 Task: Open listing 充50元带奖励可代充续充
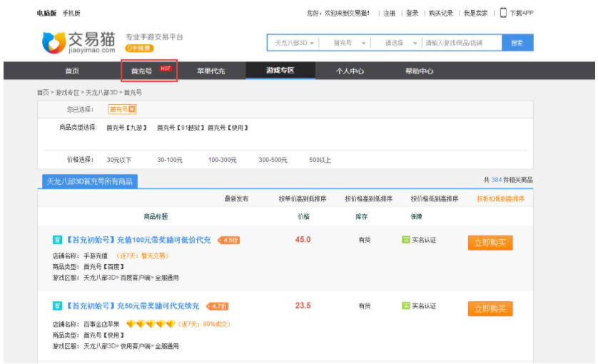coord(133,306)
